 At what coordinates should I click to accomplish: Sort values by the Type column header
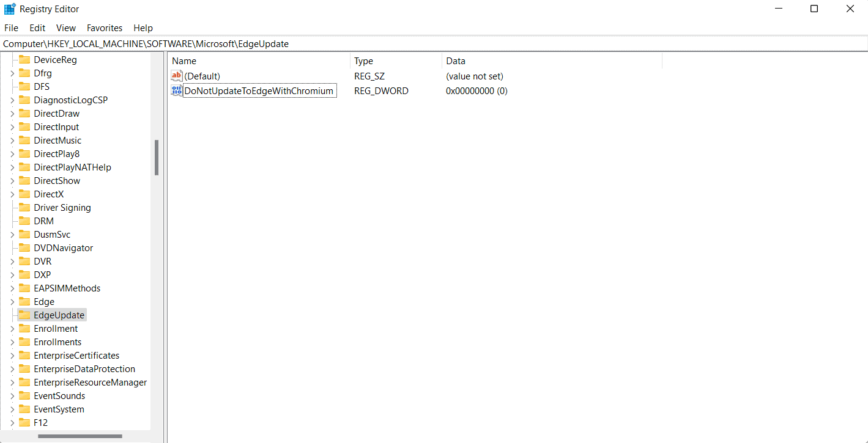coord(396,61)
